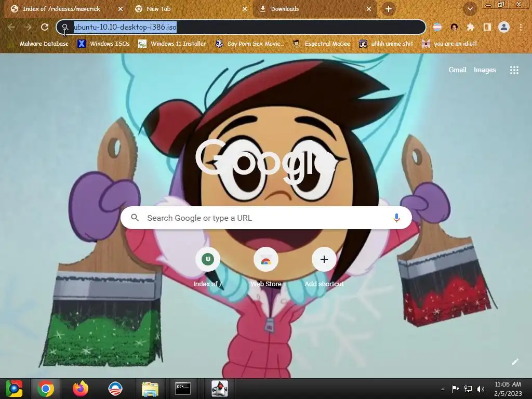Image resolution: width=532 pixels, height=399 pixels.
Task: Start voice search with microphone icon
Action: 396,218
